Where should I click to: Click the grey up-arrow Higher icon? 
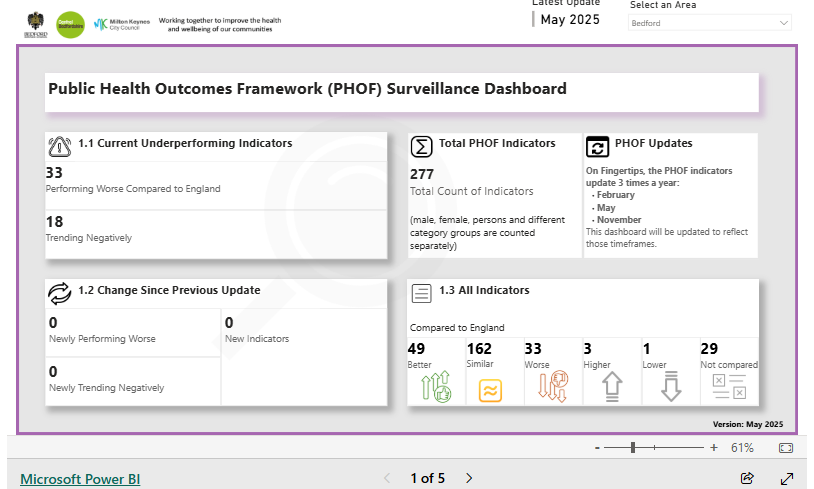point(612,387)
